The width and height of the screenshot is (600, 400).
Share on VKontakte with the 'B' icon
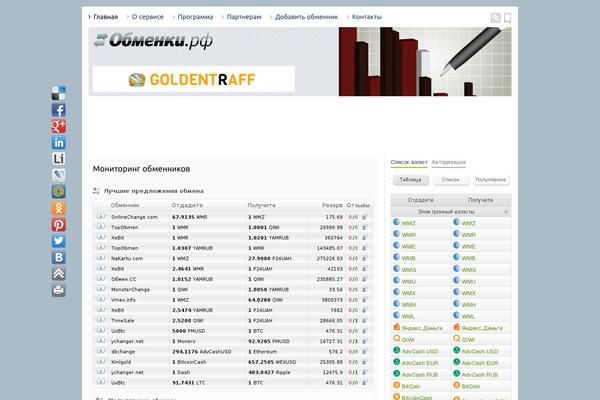[x=59, y=257]
